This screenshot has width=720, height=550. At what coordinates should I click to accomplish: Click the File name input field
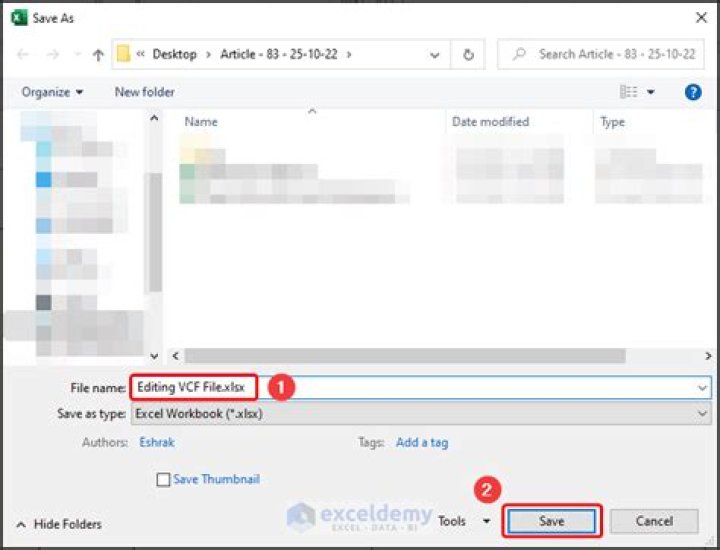tap(480, 387)
